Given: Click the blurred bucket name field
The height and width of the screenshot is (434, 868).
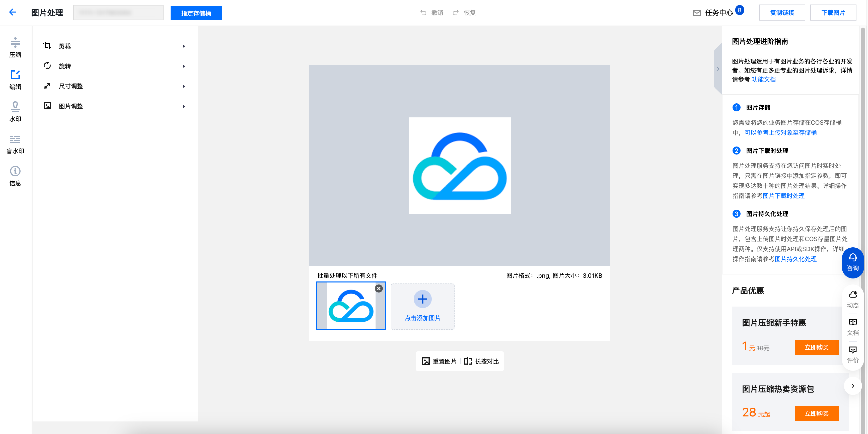Looking at the screenshot, I should pos(118,13).
